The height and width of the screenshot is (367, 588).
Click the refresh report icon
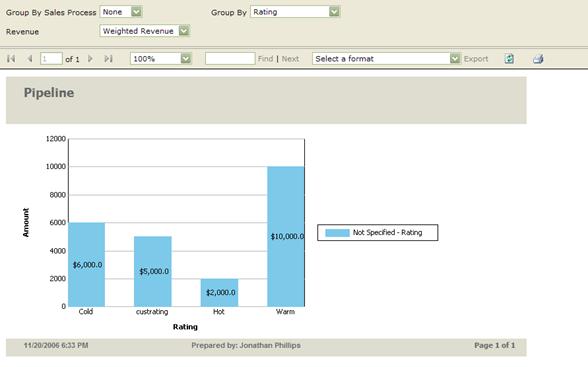509,58
